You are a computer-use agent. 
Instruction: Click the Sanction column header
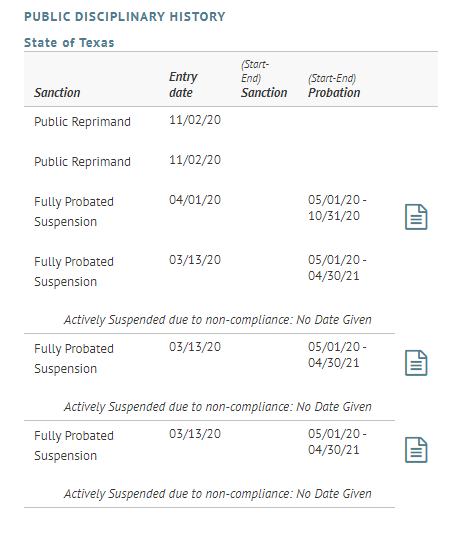[57, 92]
